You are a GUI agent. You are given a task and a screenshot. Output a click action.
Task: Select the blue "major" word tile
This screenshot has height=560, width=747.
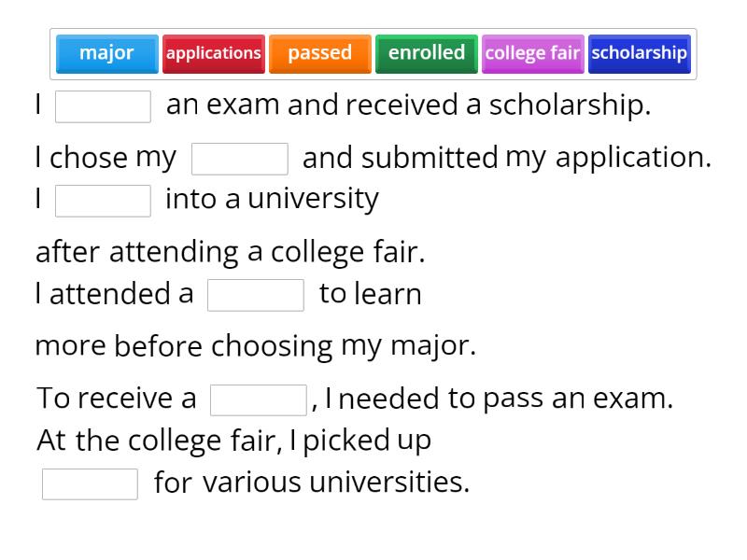click(106, 53)
